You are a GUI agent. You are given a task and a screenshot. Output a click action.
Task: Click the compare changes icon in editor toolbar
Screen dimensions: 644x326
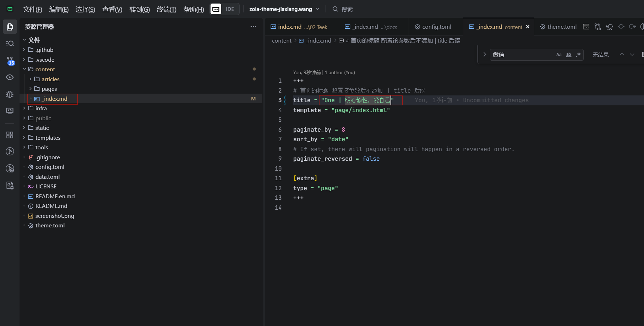(598, 27)
